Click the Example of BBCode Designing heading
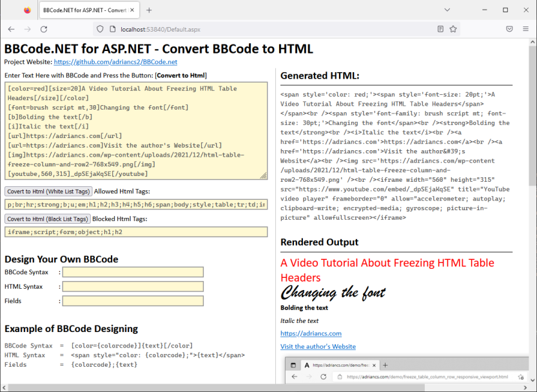Viewport: 537px width, 392px height. 71,329
